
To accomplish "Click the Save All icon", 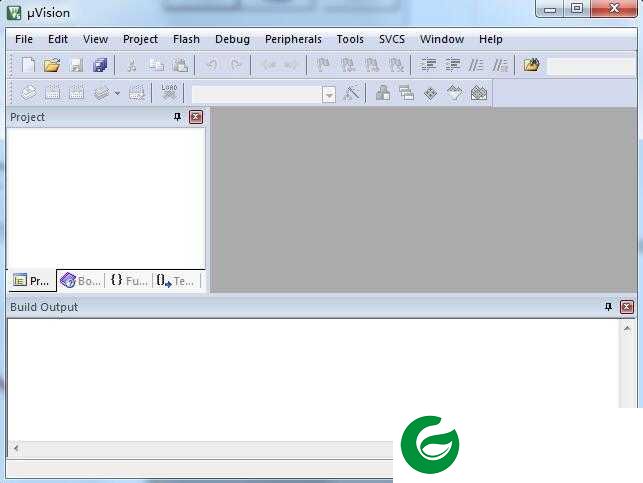I will pyautogui.click(x=100, y=65).
